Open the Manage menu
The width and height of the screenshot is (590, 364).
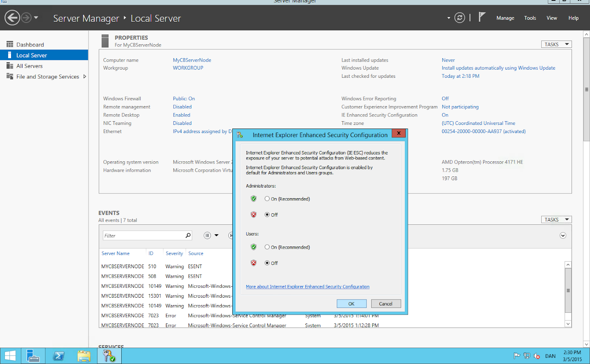[x=505, y=18]
